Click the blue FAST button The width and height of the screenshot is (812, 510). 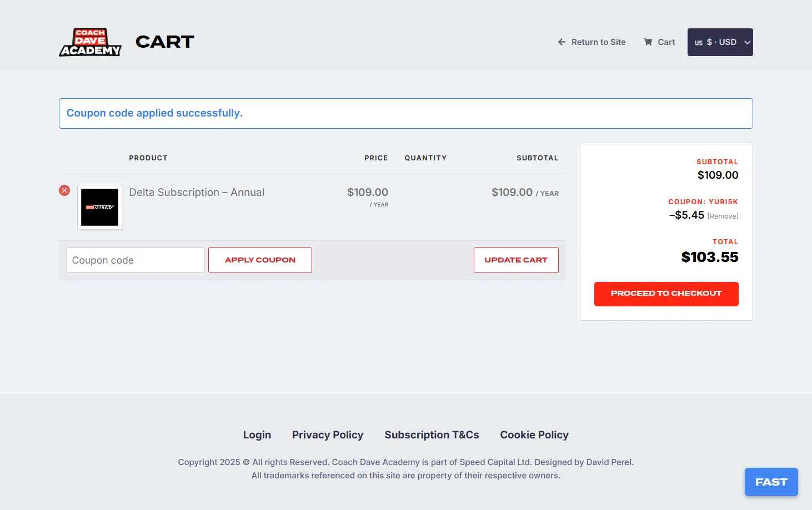(x=771, y=482)
